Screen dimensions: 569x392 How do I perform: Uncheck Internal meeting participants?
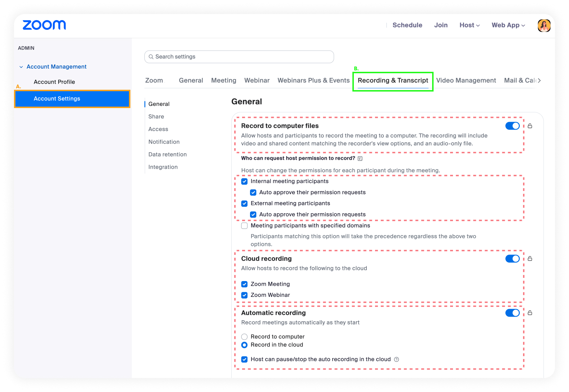tap(244, 182)
